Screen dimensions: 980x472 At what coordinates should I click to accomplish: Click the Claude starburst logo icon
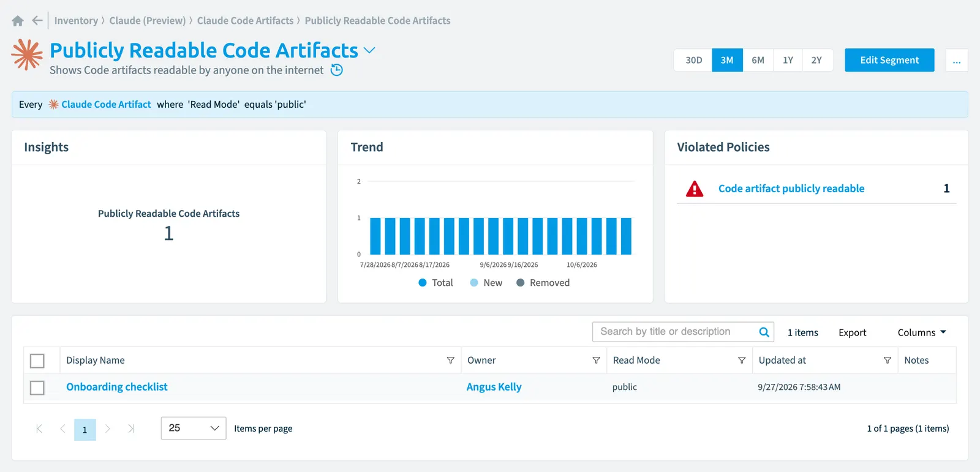27,54
